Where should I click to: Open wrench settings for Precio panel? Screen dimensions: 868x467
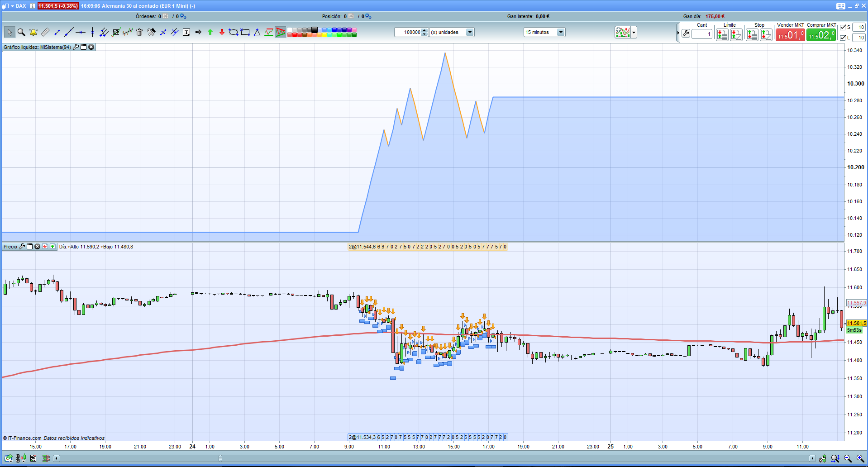coord(22,247)
